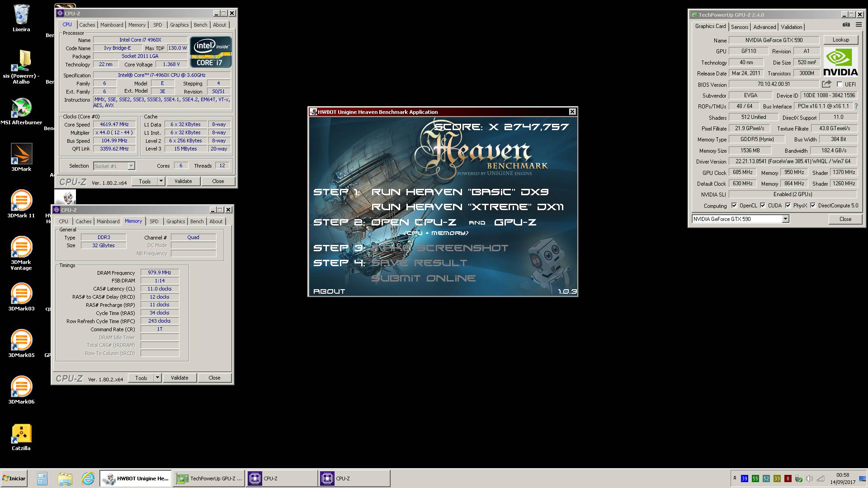
Task: Click Save Result in Heaven app
Action: [420, 263]
